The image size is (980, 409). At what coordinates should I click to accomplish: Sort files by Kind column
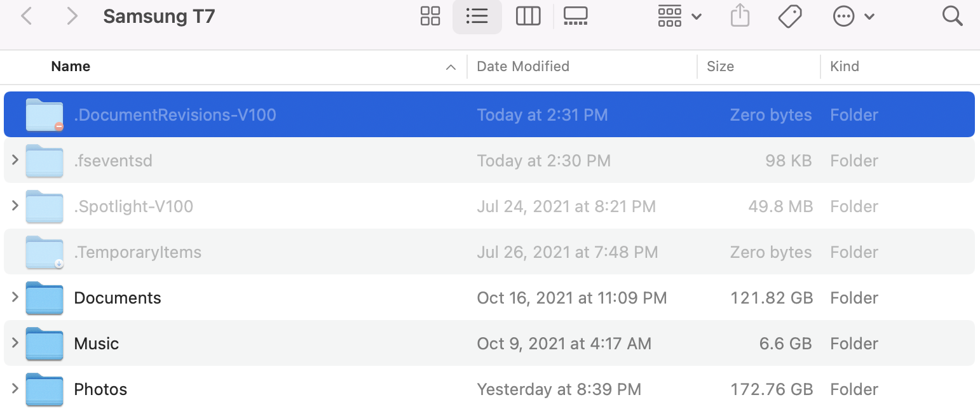845,67
